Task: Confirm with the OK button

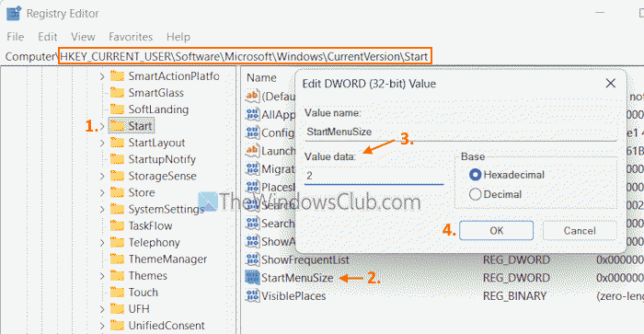Action: [x=496, y=230]
